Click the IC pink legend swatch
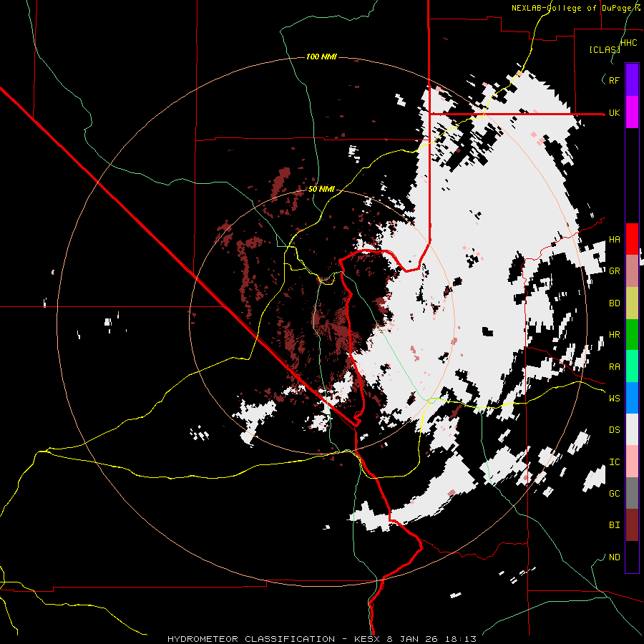The image size is (644, 644). coord(632,462)
